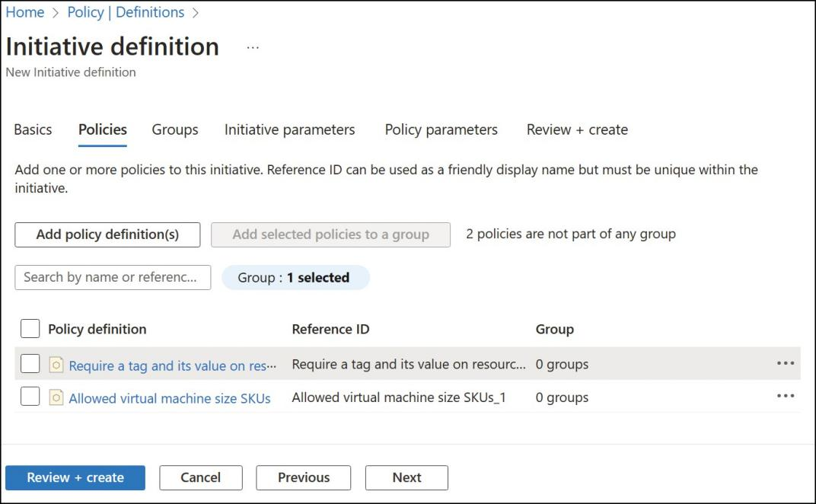The image size is (816, 504).
Task: Click '2 policies are not part of any group' text
Action: click(x=571, y=234)
